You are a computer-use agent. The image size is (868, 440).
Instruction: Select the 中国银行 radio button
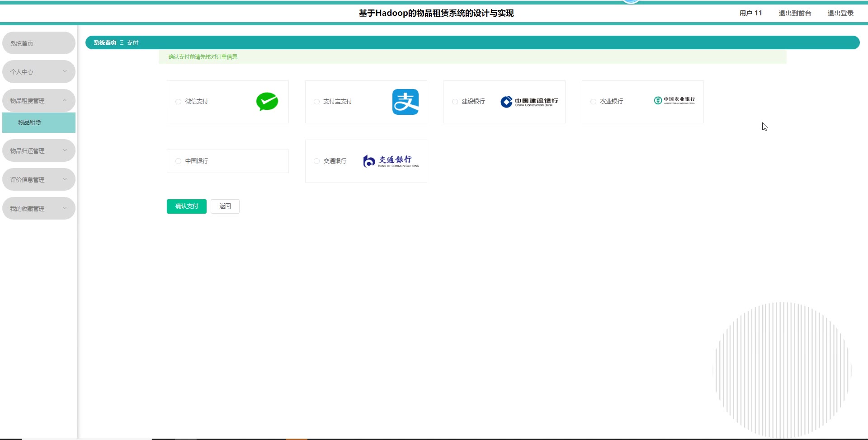(x=178, y=161)
